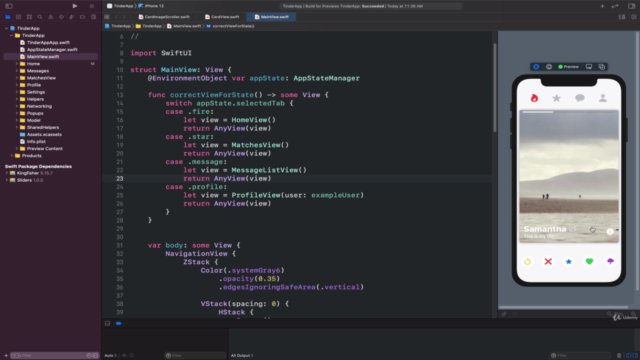
Task: Go forward in editor history
Action: point(124,17)
